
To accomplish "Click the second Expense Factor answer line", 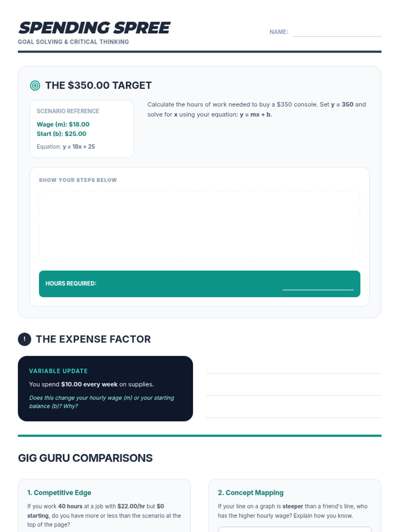I will (x=294, y=395).
